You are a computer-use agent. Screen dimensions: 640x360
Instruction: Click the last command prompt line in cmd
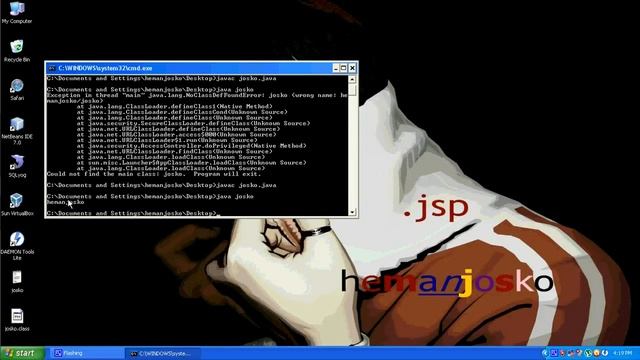click(133, 213)
